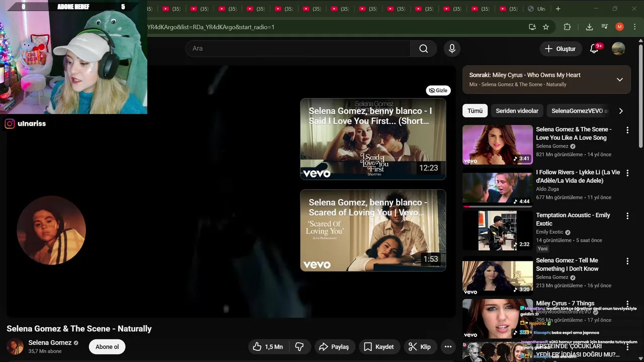Type in the Ara search field
The image size is (644, 362).
click(298, 48)
